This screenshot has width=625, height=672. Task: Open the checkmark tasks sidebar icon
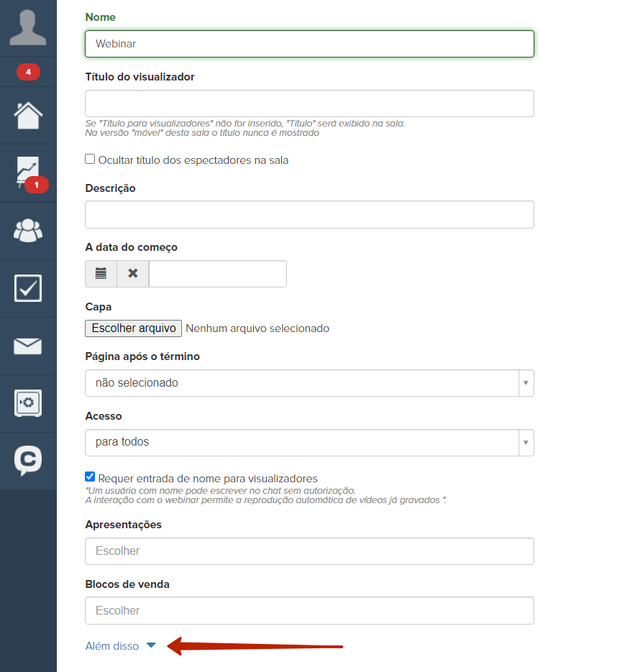click(x=28, y=288)
